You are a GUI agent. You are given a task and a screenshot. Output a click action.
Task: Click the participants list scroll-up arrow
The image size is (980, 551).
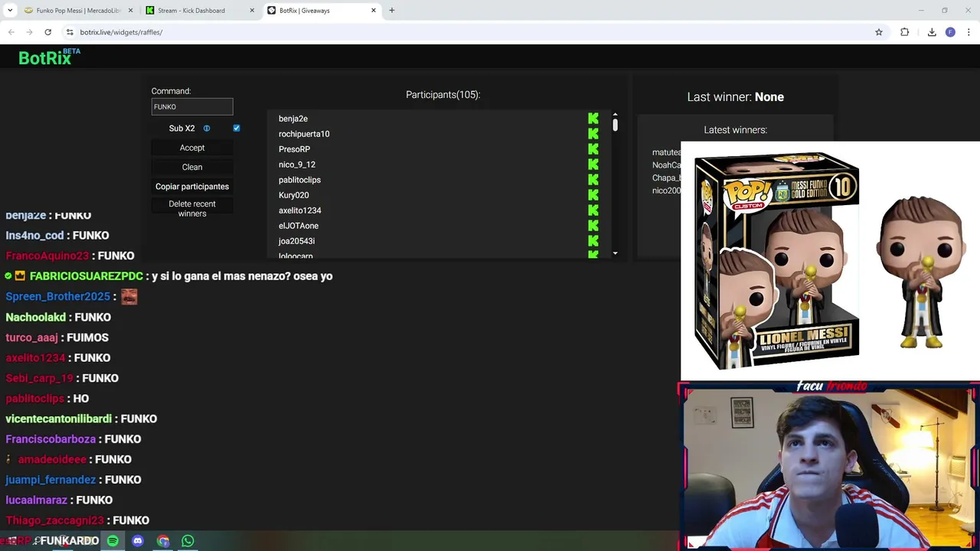[x=615, y=116]
